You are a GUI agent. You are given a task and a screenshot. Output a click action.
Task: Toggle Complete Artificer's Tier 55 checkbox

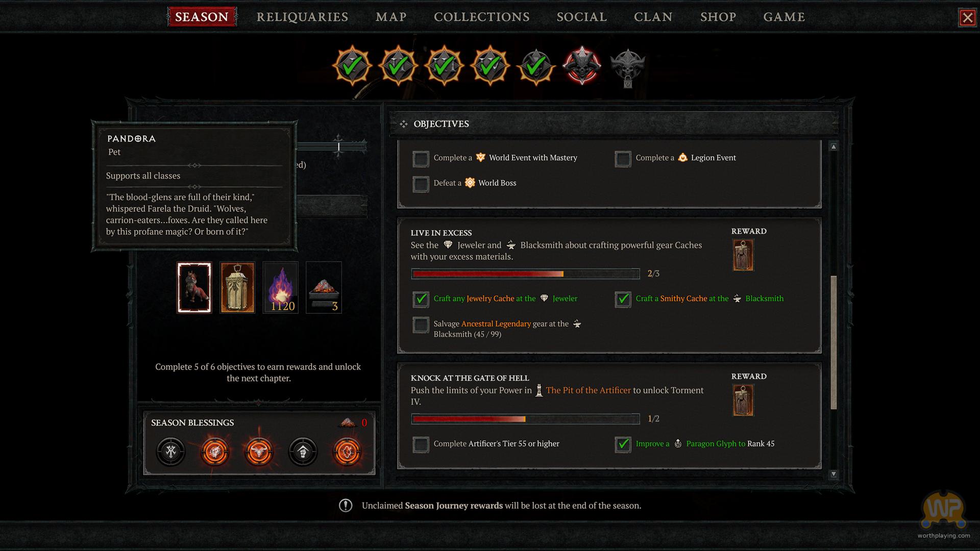[x=421, y=444]
